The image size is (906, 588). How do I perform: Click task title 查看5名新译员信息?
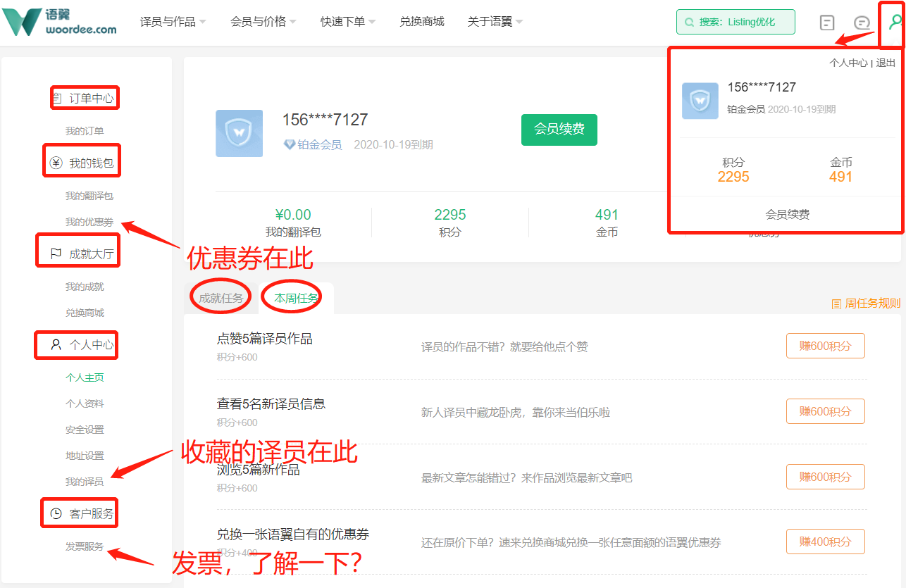(271, 404)
